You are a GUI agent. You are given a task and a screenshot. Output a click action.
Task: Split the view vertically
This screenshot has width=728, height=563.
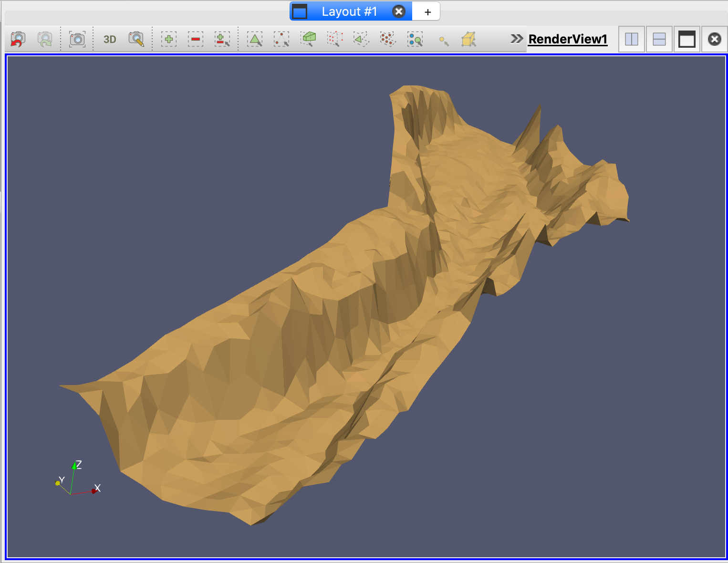pyautogui.click(x=659, y=39)
